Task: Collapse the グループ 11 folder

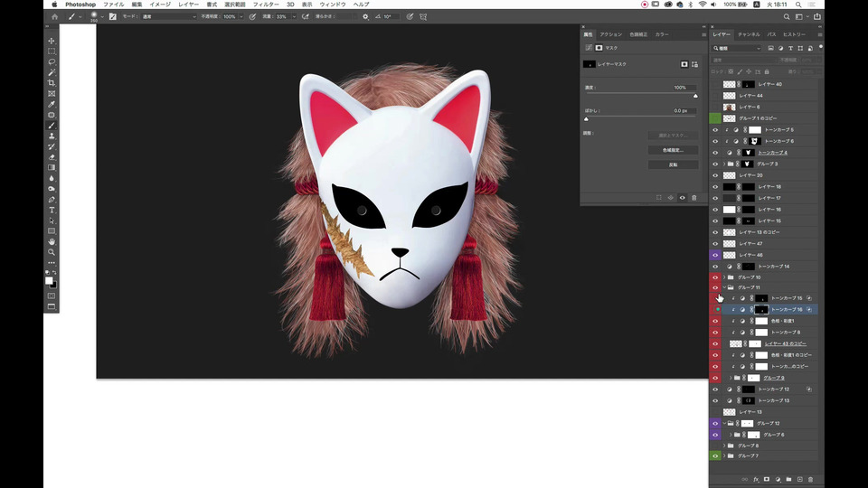Action: pos(724,287)
